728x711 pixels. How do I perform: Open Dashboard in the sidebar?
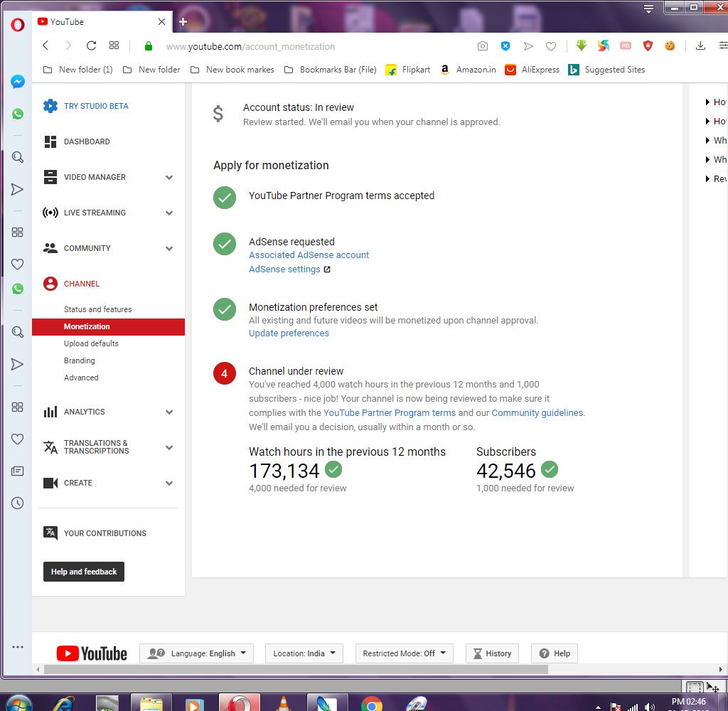point(87,141)
